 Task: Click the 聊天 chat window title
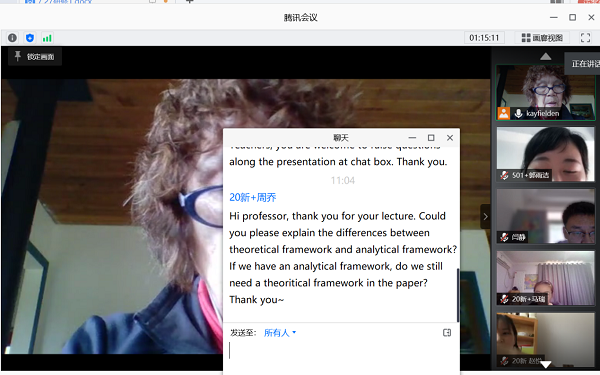(x=341, y=138)
